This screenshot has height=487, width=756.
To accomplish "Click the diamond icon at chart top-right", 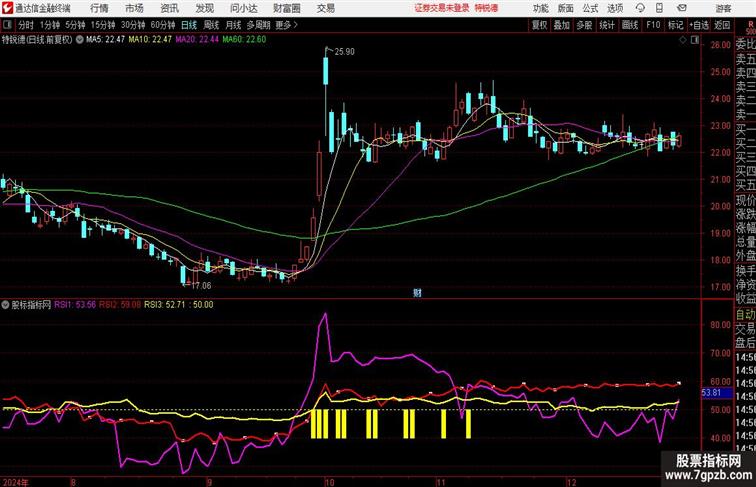I will point(683,40).
